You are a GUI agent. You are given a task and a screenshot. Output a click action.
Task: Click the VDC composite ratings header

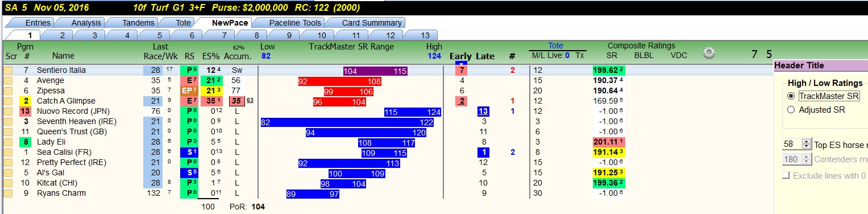[x=679, y=56]
